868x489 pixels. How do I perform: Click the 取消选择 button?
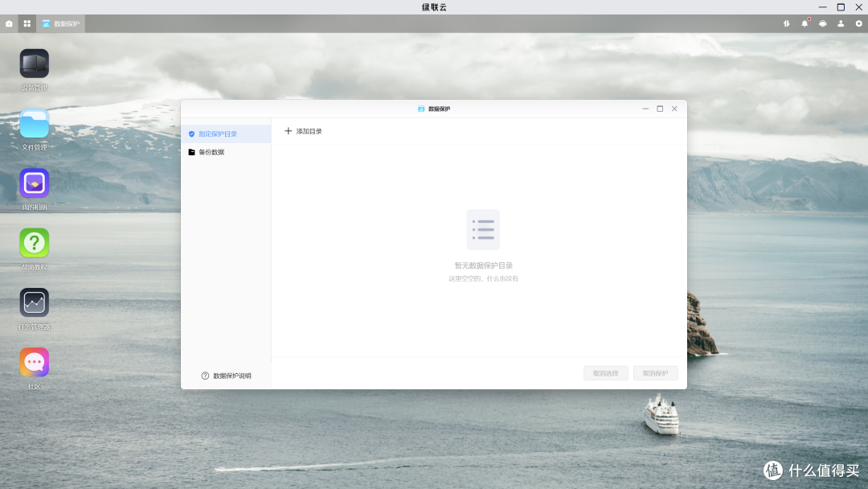(606, 373)
